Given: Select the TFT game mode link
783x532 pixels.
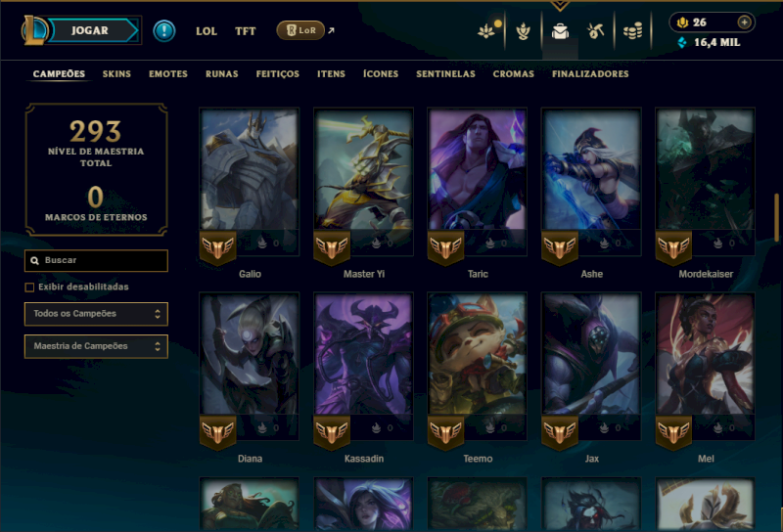Looking at the screenshot, I should (x=246, y=31).
